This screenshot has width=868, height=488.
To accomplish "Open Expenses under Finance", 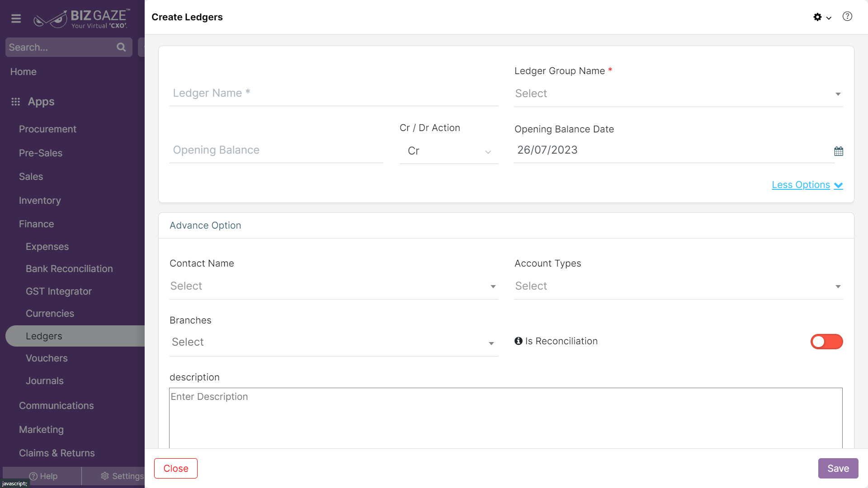I will [47, 247].
